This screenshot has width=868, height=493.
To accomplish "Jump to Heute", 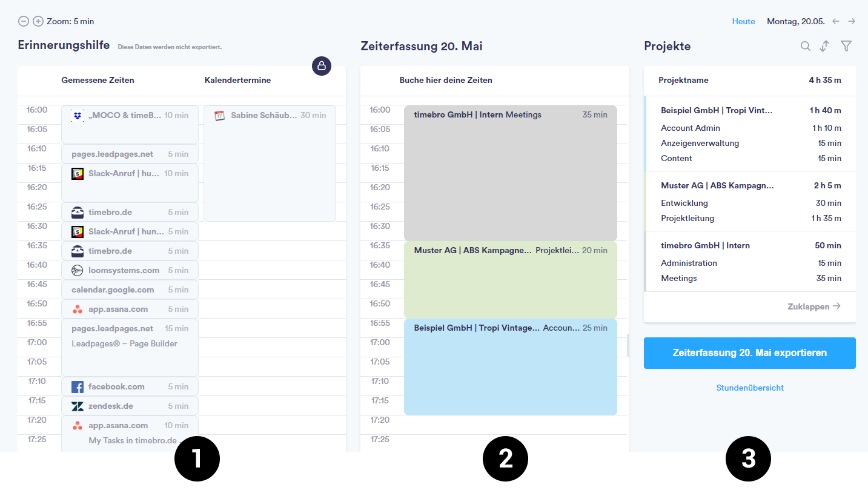I will (x=744, y=21).
